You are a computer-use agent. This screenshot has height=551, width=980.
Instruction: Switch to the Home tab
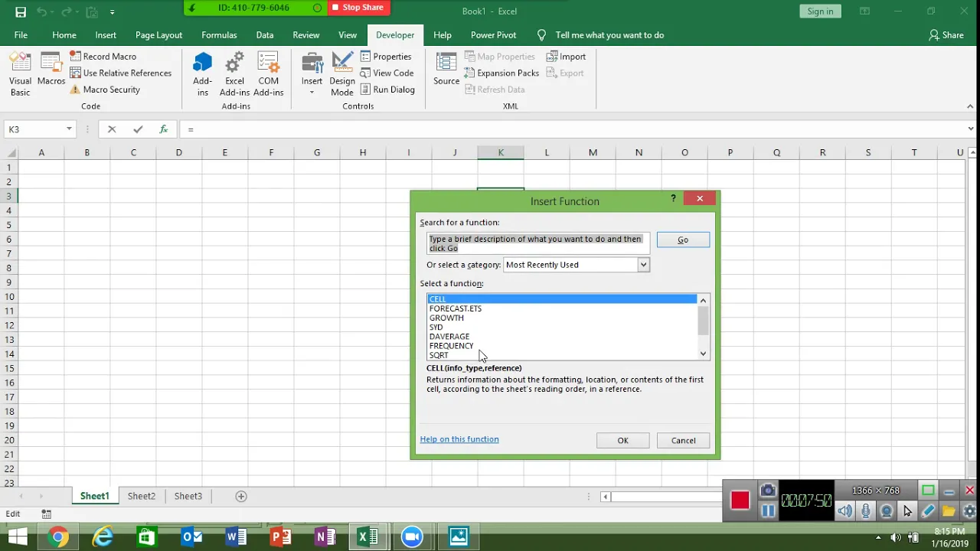[64, 35]
